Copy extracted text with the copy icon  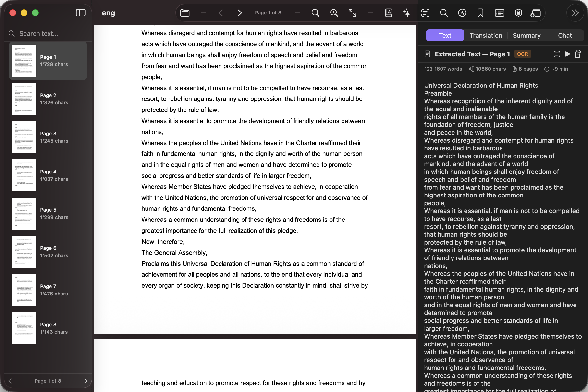578,54
